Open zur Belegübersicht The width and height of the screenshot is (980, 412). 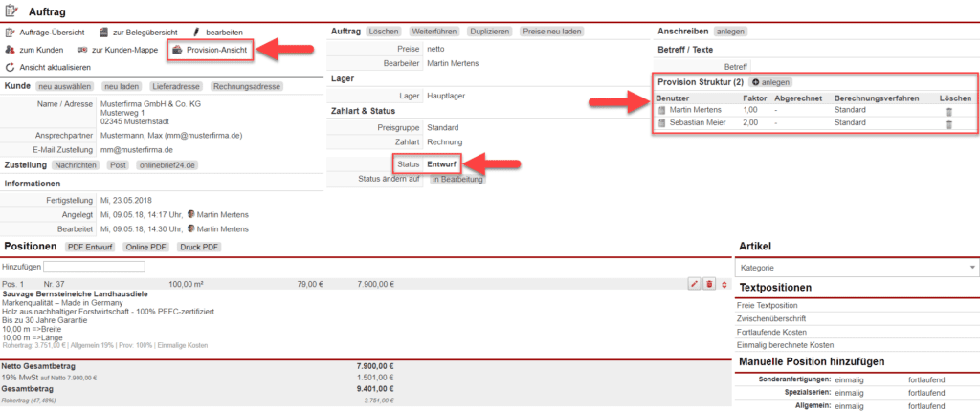pyautogui.click(x=138, y=33)
